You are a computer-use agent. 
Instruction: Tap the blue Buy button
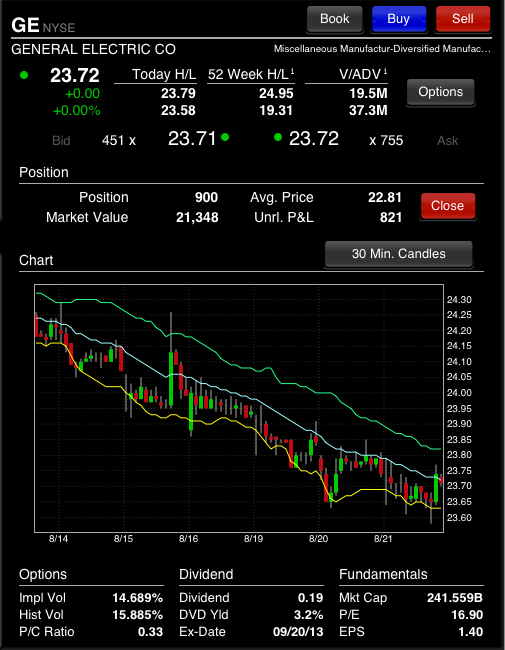tap(398, 19)
